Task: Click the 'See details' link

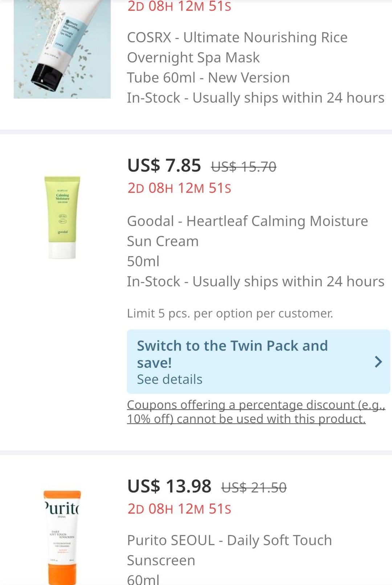Action: pyautogui.click(x=170, y=379)
